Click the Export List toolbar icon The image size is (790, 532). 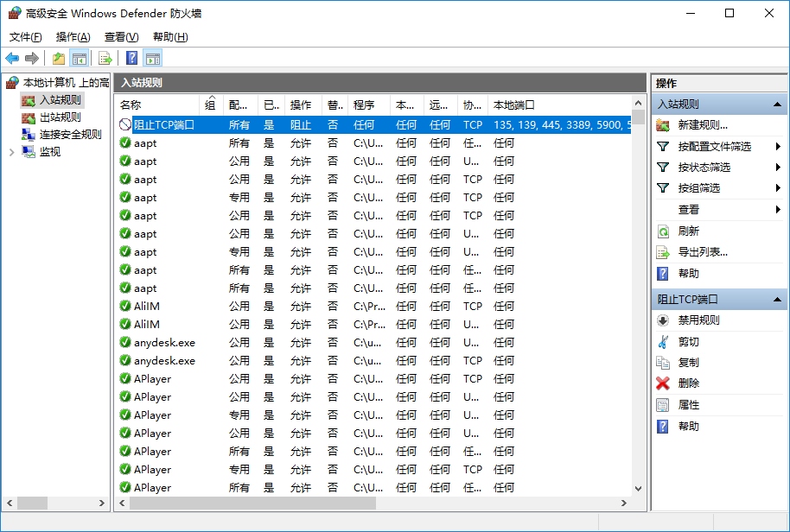click(105, 59)
